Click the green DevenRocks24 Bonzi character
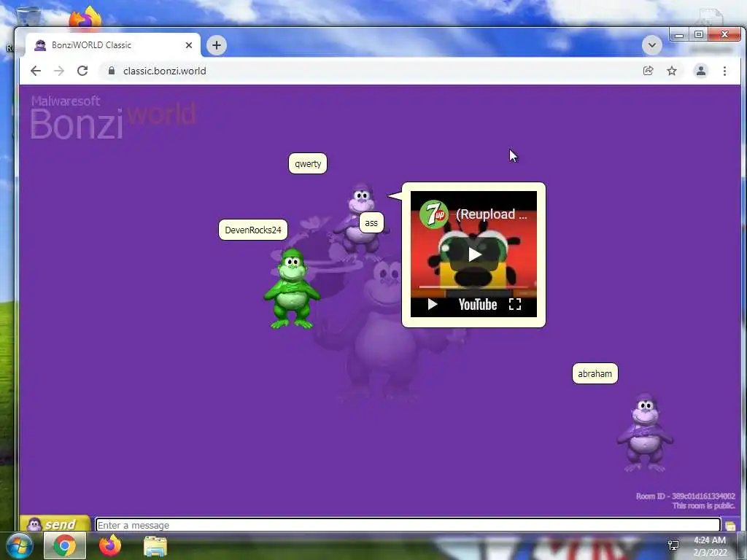The width and height of the screenshot is (747, 560). [292, 289]
